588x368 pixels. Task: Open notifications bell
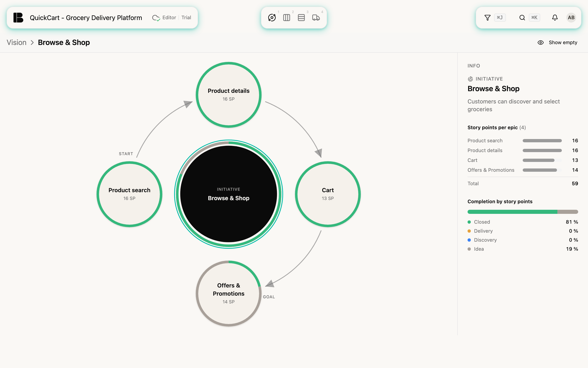tap(555, 18)
